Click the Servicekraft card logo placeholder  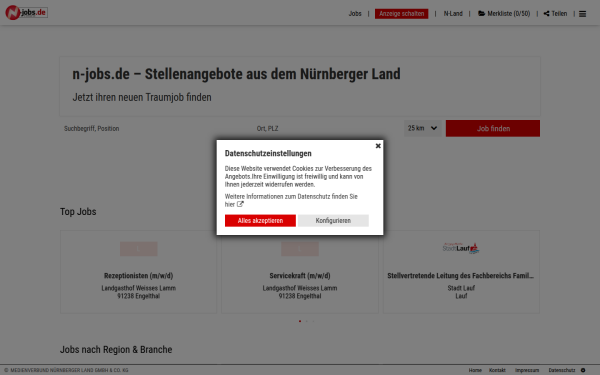point(300,249)
